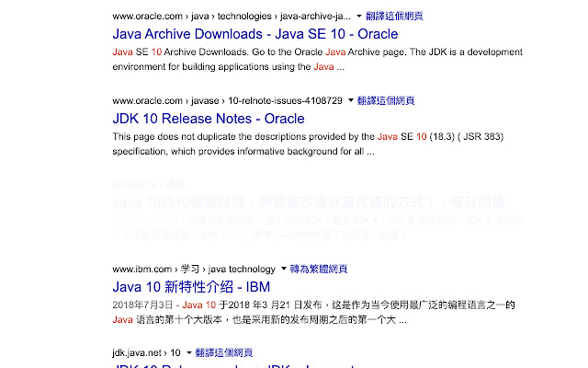Expand dropdown arrow beside ibm.com java technology URL

(x=284, y=269)
